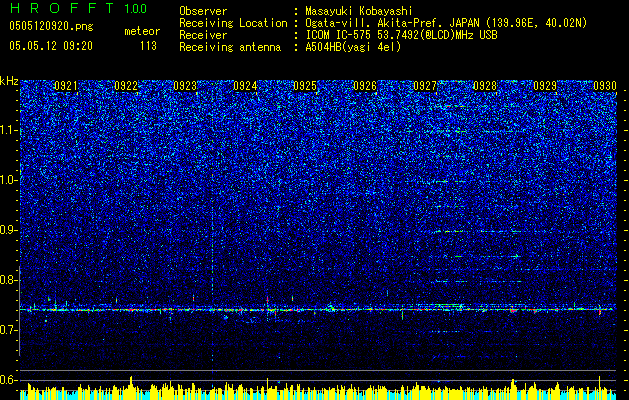629x400 pixels.
Task: Click the 0.7 frequency axis label
Action: click(8, 330)
